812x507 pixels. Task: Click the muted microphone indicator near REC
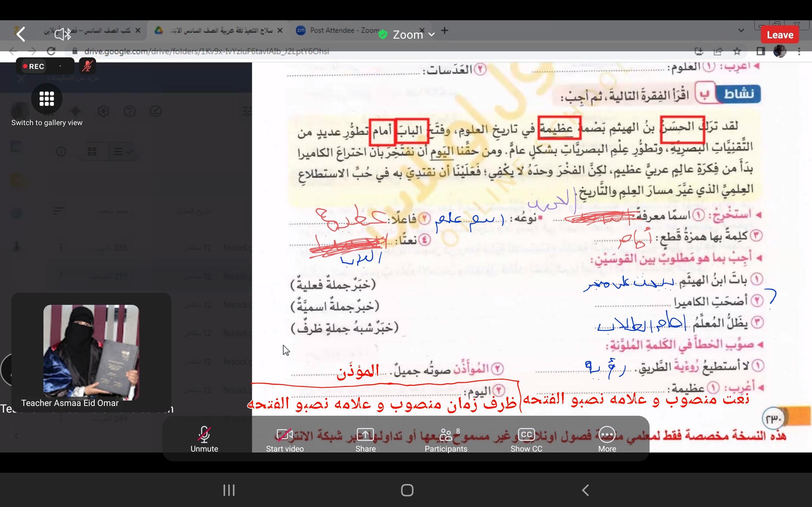(87, 66)
